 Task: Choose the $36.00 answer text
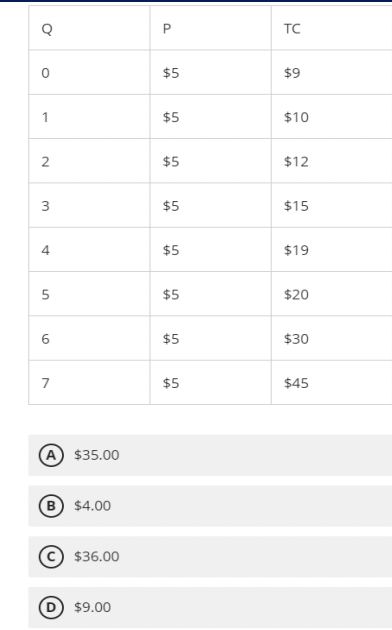pos(96,556)
